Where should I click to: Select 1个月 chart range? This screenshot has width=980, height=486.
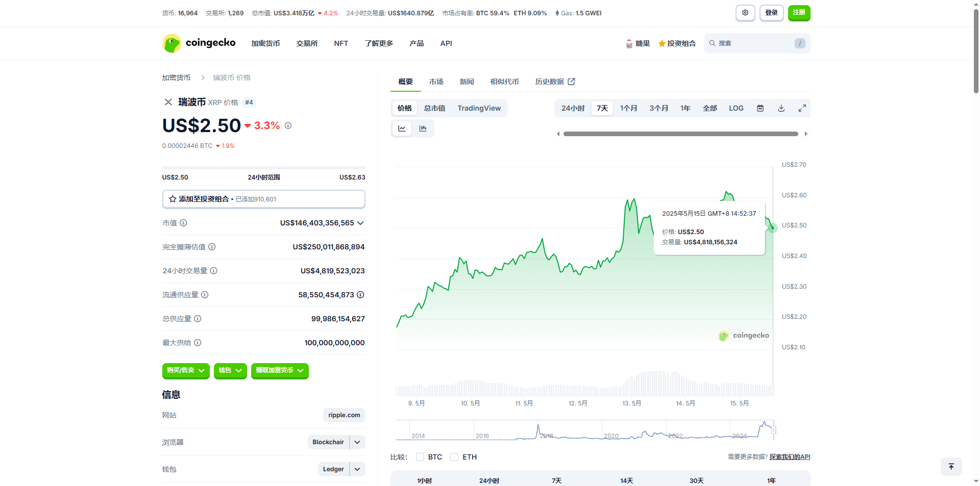[x=628, y=108]
